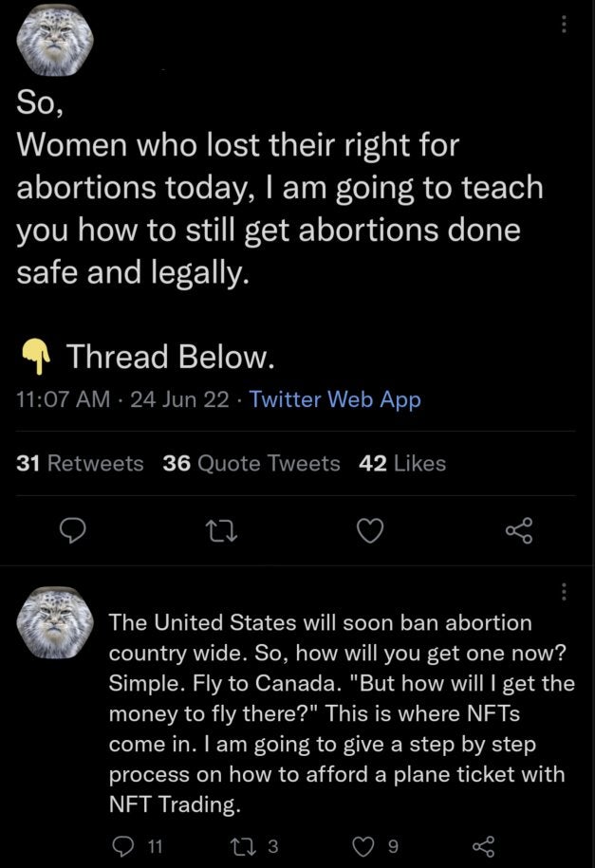The width and height of the screenshot is (595, 868).
Task: View the list of 31 Retweets
Action: tap(81, 463)
